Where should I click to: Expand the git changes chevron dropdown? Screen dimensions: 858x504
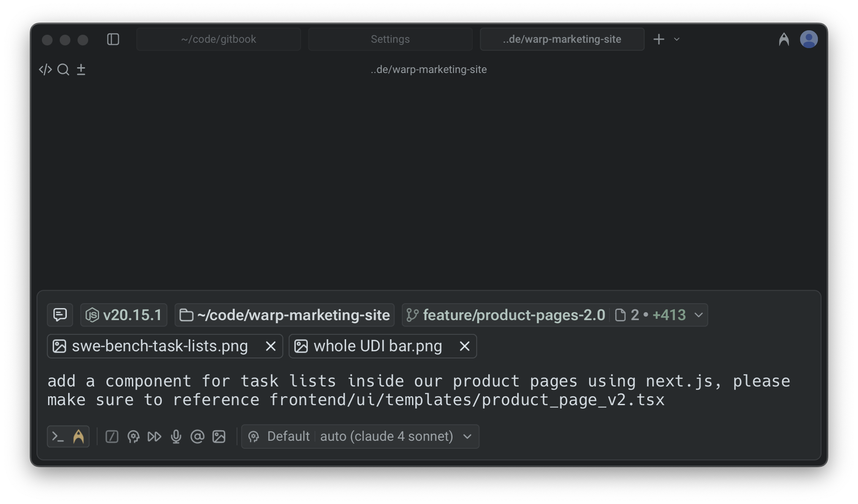(x=699, y=315)
